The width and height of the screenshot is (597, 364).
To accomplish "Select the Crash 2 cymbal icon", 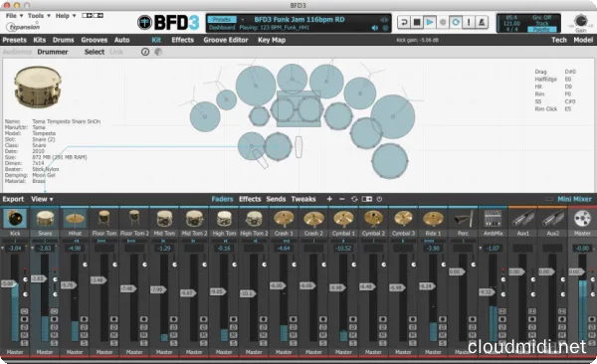I will pos(313,219).
